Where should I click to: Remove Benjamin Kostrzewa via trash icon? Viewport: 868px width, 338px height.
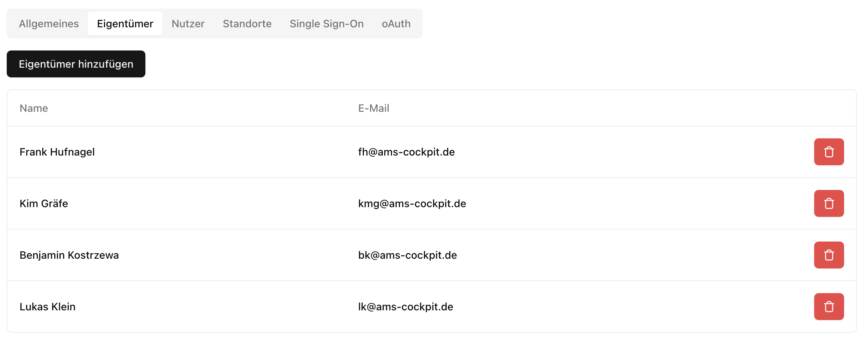point(829,255)
